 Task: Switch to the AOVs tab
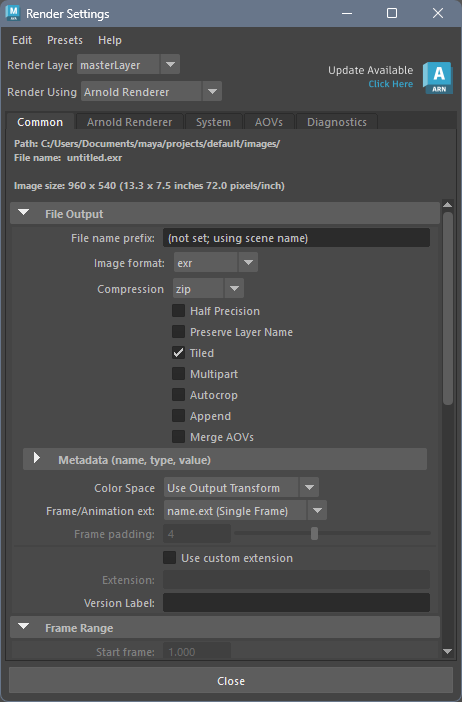(269, 122)
